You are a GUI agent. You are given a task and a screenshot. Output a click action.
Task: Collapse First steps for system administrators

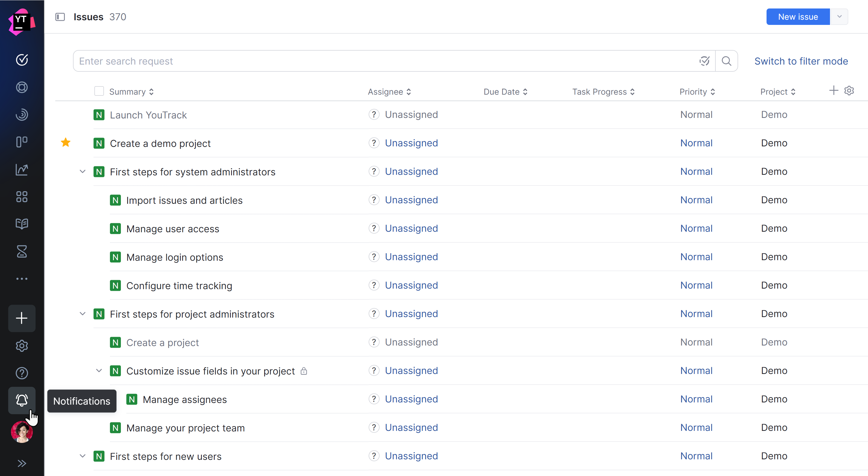[83, 172]
